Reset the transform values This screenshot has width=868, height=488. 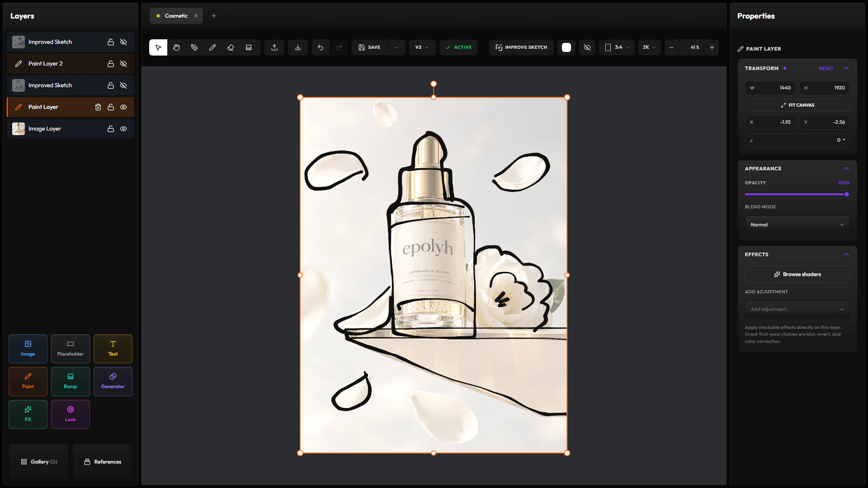(x=826, y=69)
